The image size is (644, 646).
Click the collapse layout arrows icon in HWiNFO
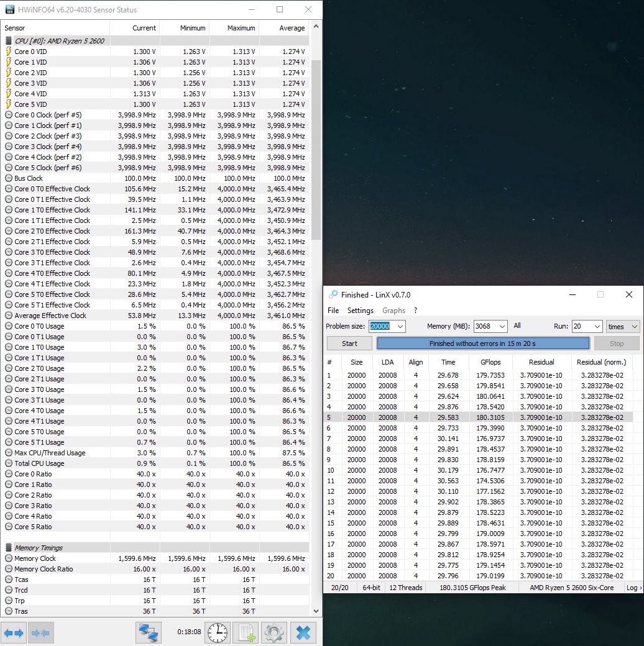tap(40, 632)
